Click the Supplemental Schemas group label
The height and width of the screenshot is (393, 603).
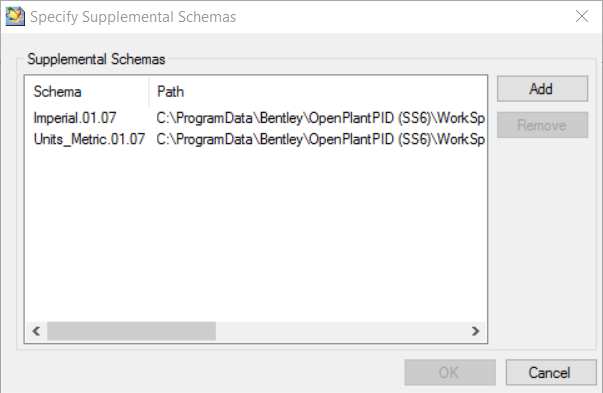[96, 59]
